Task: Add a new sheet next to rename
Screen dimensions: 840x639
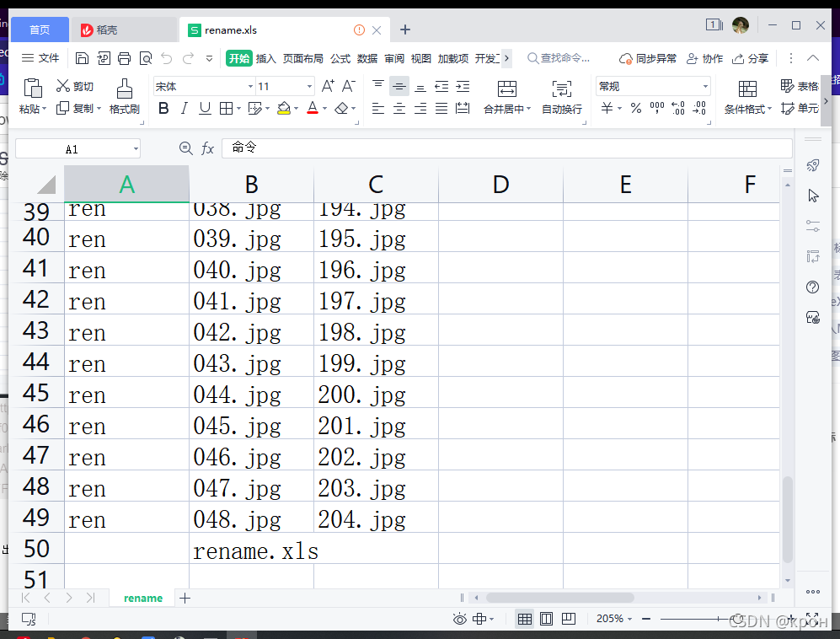Action: 185,598
